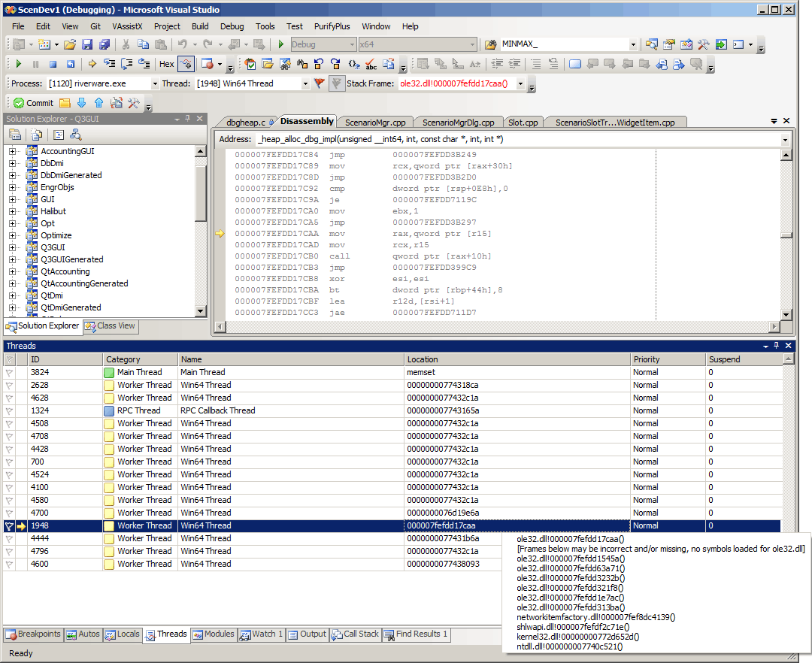The width and height of the screenshot is (812, 663).
Task: Flag the RPC Thread 1324 row
Action: [x=9, y=411]
